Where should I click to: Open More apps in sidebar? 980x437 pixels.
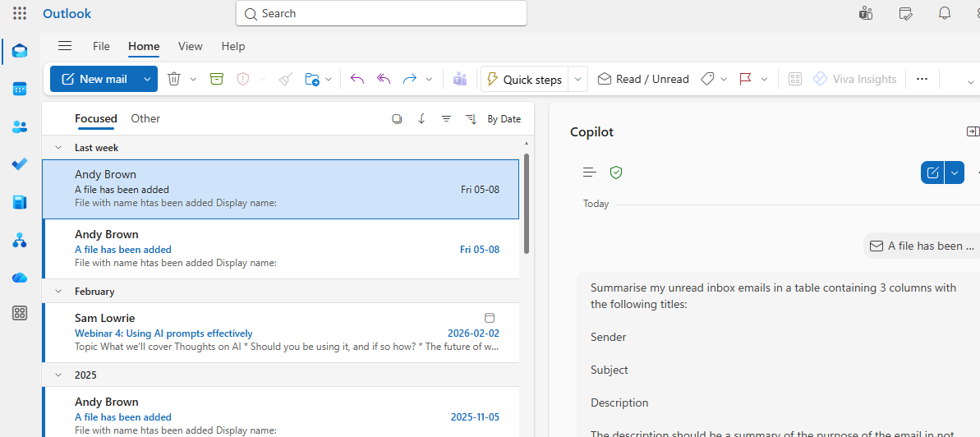(20, 314)
